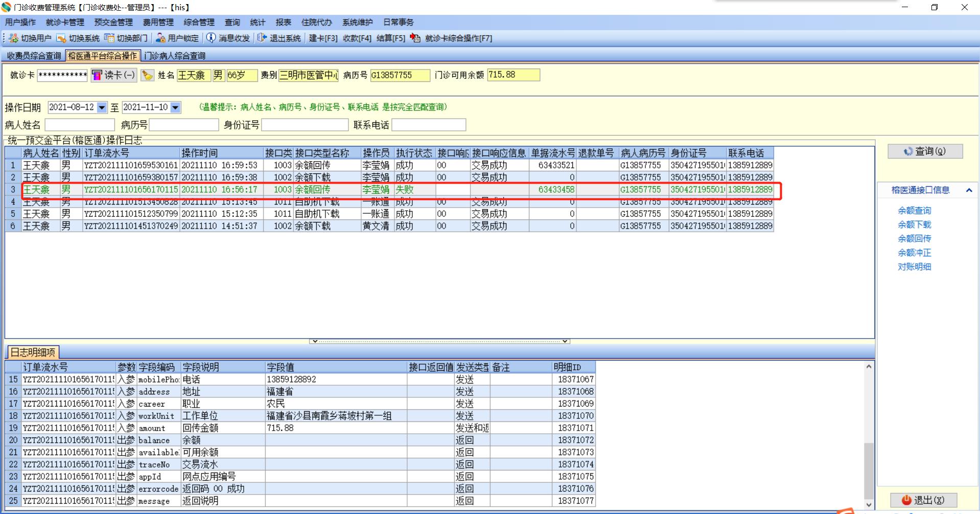Screen dimensions: 980x514
Task: Open 就诊卡综合操作[F7] from the toolbar
Action: [x=452, y=38]
